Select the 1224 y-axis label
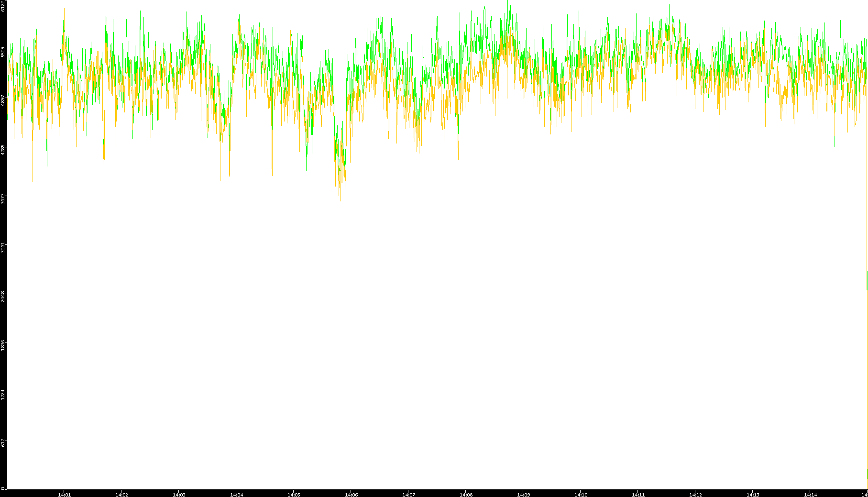Screen dimensions: 868x497 coord(3,395)
